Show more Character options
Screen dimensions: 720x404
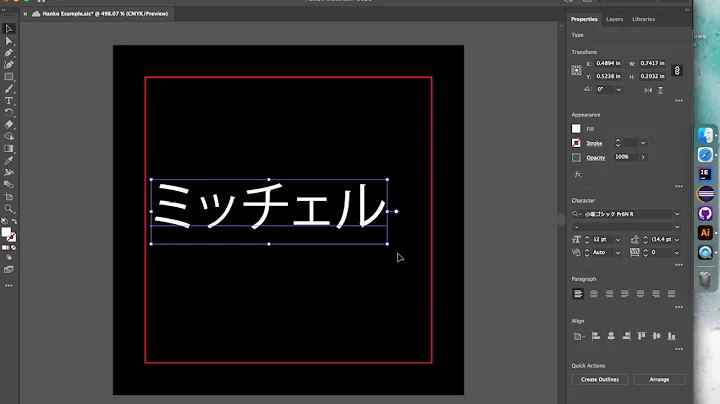coord(679,265)
